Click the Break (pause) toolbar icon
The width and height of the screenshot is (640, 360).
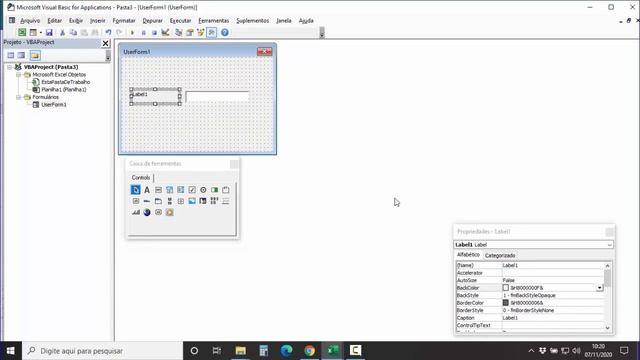[143, 32]
